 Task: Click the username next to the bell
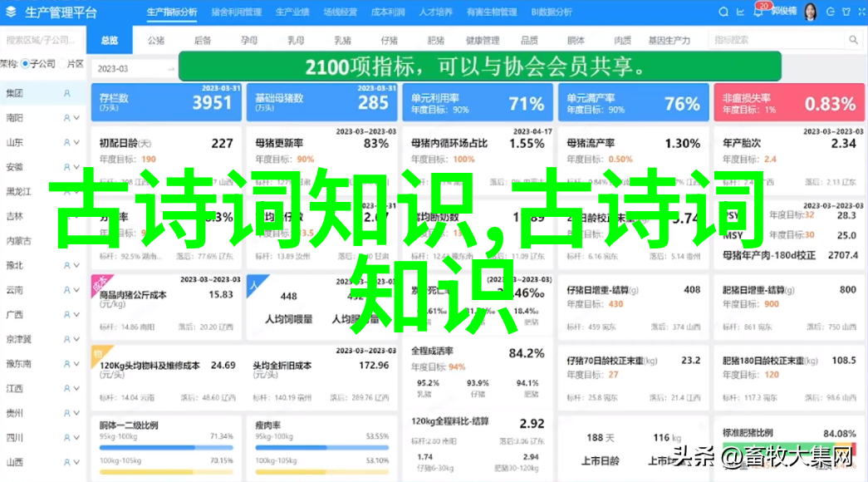[784, 12]
